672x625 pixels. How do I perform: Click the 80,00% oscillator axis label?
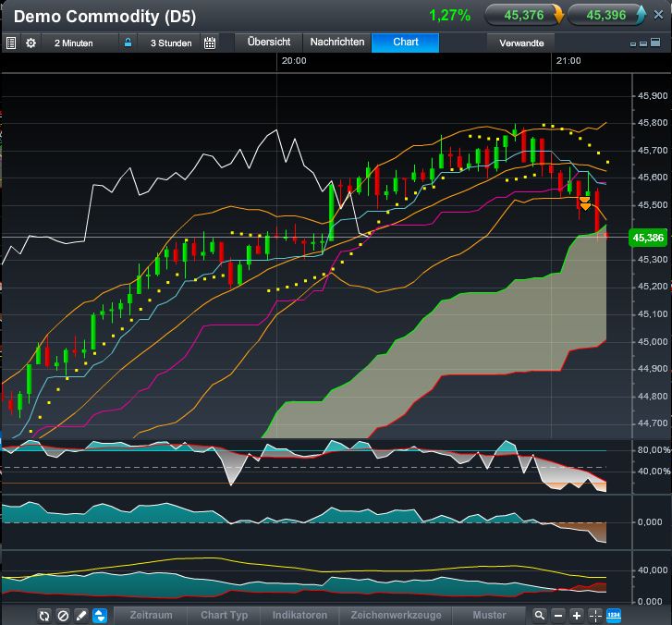654,450
